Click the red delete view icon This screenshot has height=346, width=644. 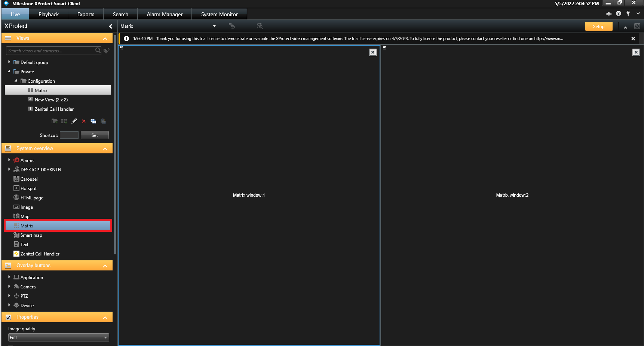[x=84, y=121]
